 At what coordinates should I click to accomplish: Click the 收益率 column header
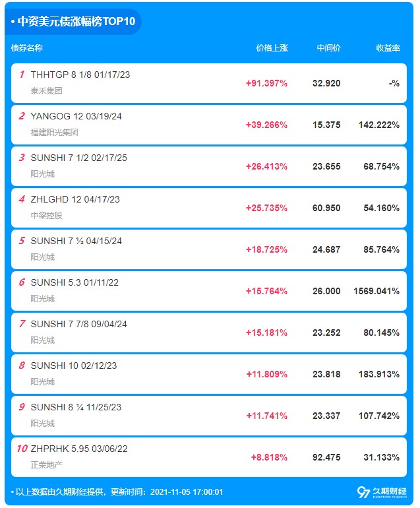tap(388, 48)
